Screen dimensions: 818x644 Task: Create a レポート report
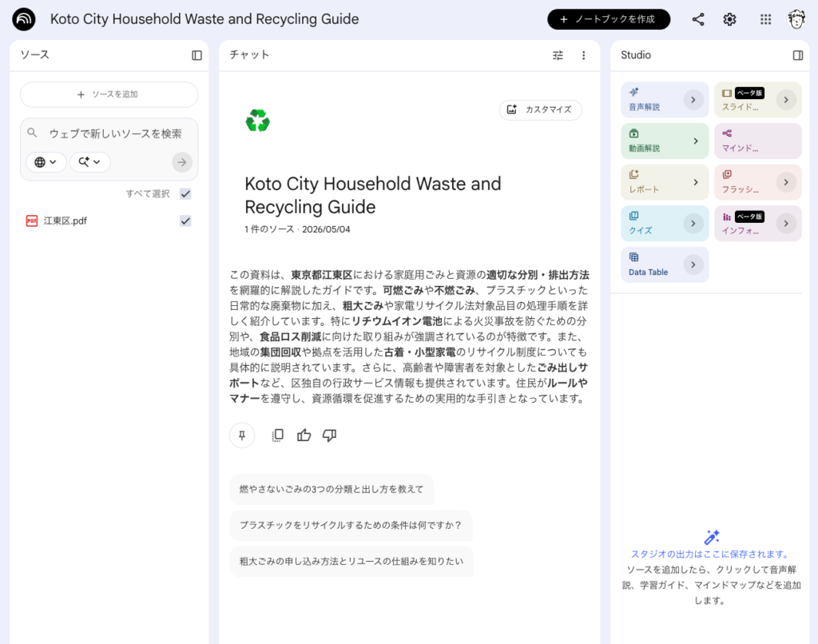[x=665, y=182]
